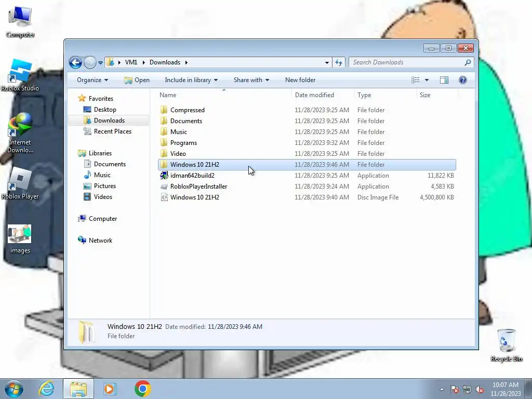Change view with the view icon

coord(416,80)
